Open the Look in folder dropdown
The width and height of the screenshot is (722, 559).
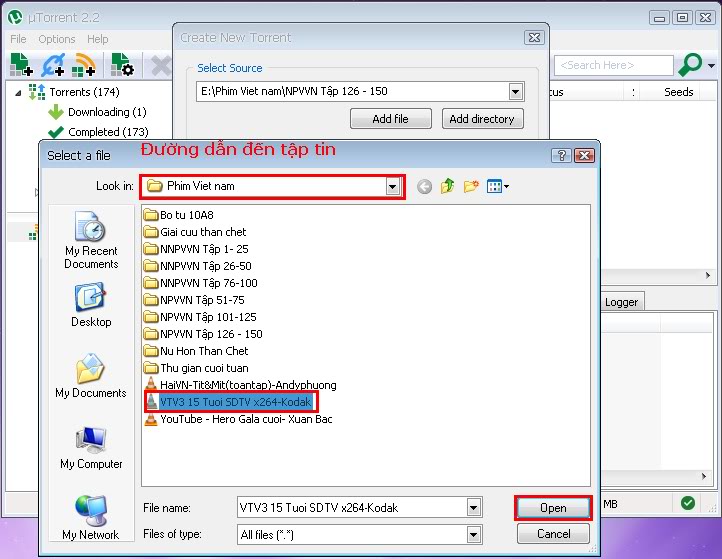(392, 187)
